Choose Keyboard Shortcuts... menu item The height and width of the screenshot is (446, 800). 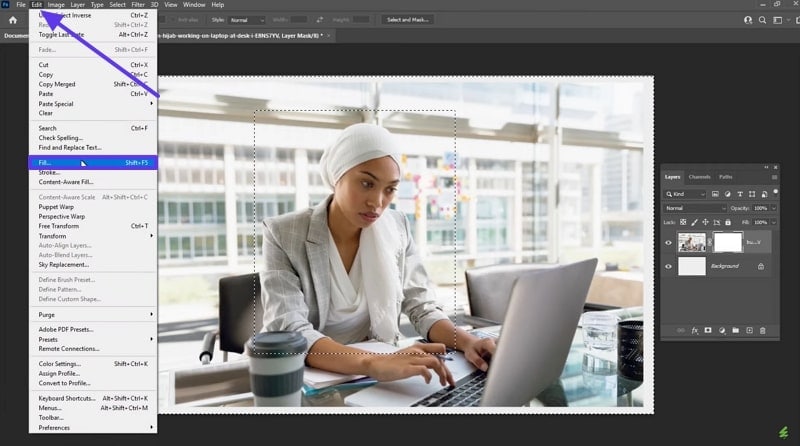[x=93, y=398]
